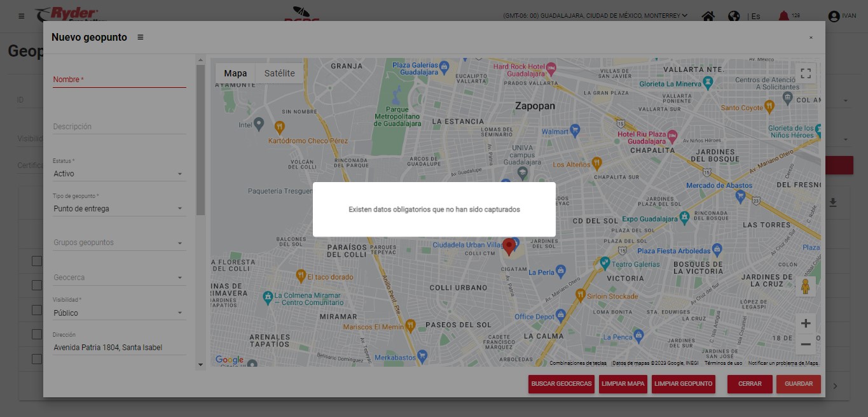Open the notifications bell icon
The image size is (868, 417).
click(783, 16)
